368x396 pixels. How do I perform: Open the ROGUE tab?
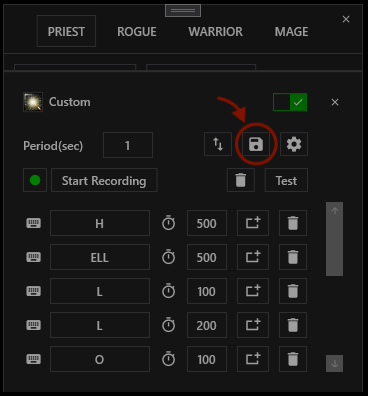pos(137,32)
